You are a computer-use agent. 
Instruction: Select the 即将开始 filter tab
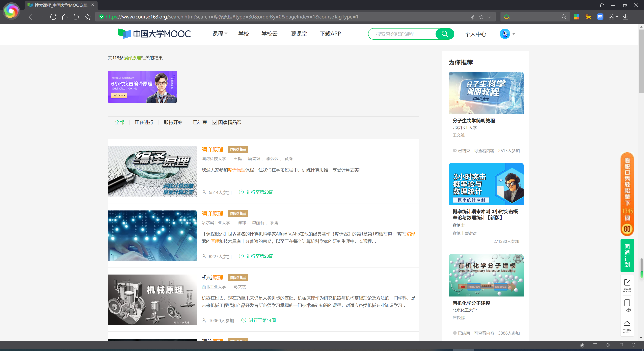173,122
